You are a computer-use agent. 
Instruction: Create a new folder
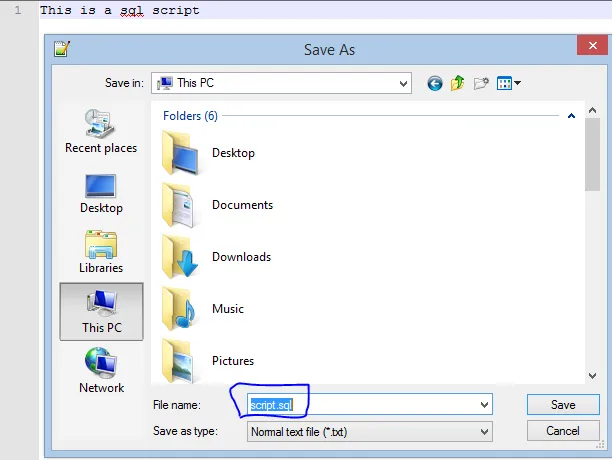click(x=481, y=83)
